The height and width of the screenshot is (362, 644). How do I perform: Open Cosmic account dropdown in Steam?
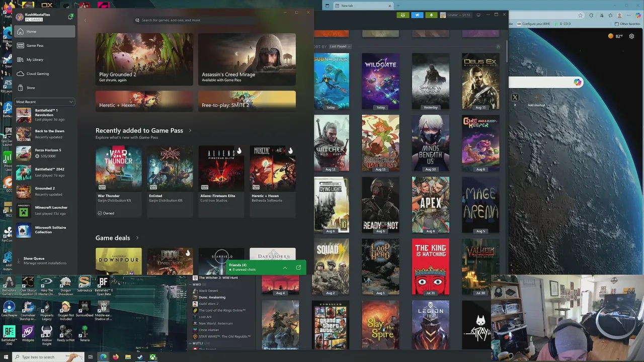click(456, 15)
